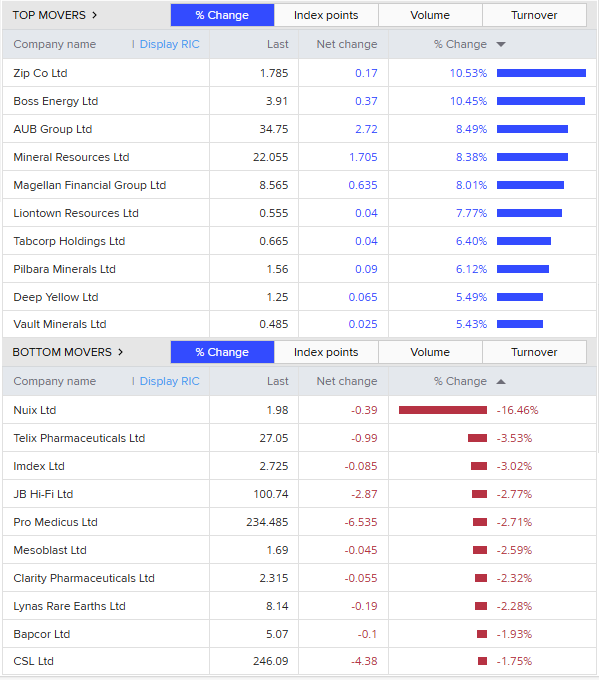This screenshot has width=599, height=680.
Task: Open AUB Group Ltd
Action: [52, 129]
